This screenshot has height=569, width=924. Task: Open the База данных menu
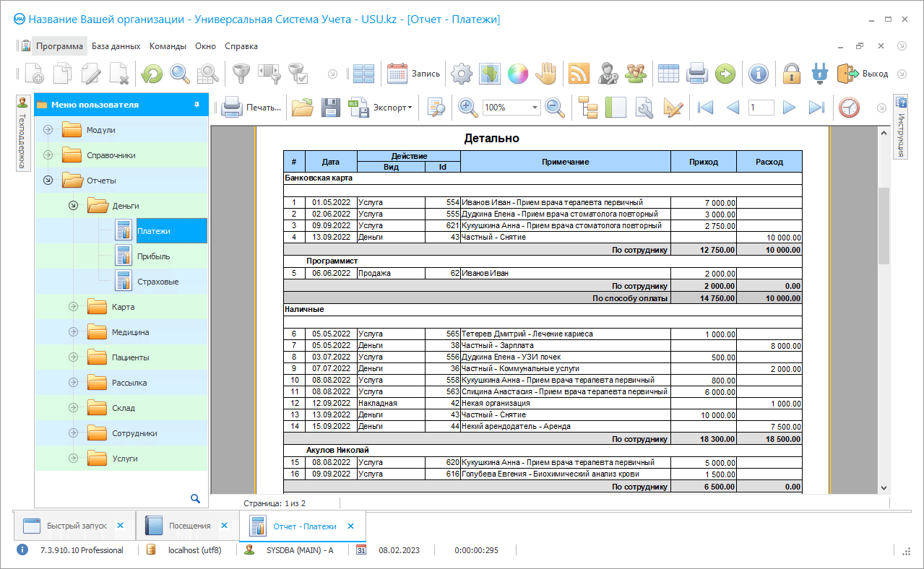pyautogui.click(x=116, y=46)
